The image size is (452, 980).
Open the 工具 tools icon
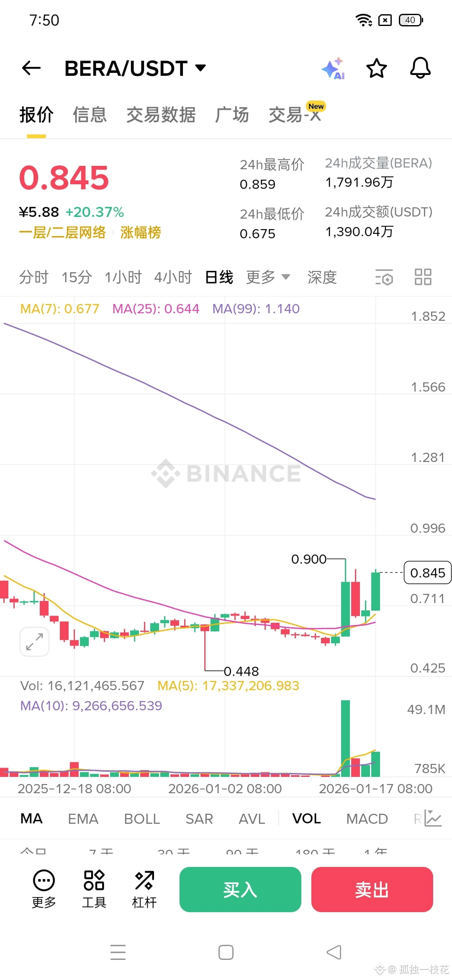click(x=94, y=889)
